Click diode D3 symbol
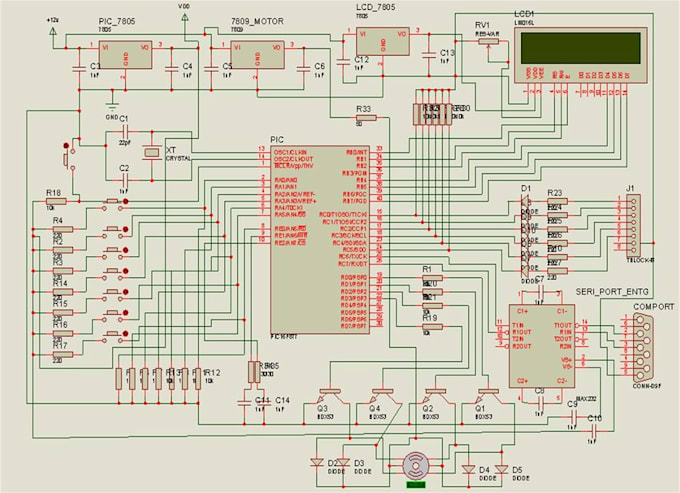 [343, 463]
